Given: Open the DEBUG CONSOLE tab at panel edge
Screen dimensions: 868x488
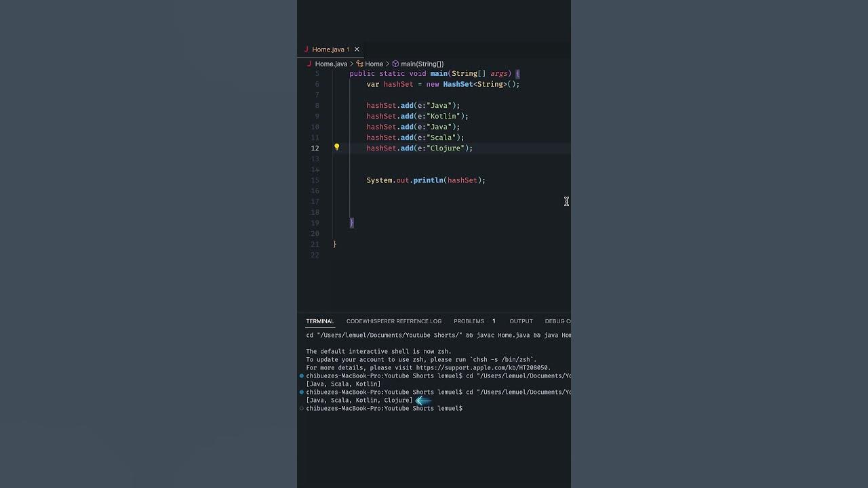Looking at the screenshot, I should pyautogui.click(x=557, y=321).
